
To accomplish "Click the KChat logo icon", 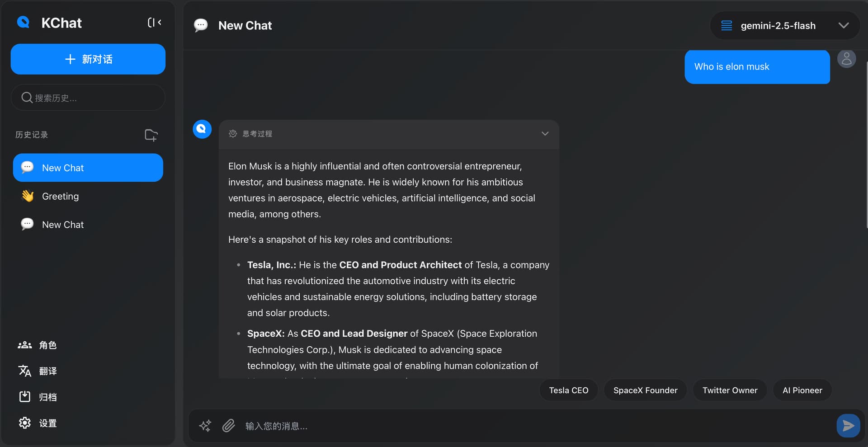I will click(x=23, y=22).
